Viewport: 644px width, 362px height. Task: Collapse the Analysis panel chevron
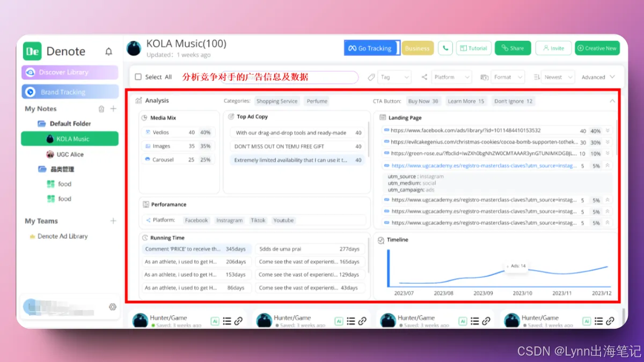(612, 101)
